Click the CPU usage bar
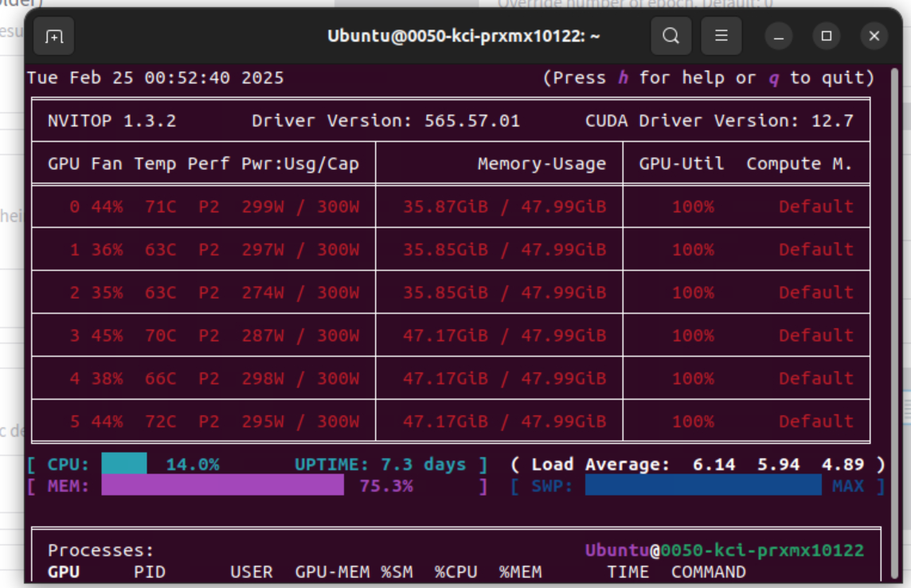The image size is (911, 588). coord(123,464)
